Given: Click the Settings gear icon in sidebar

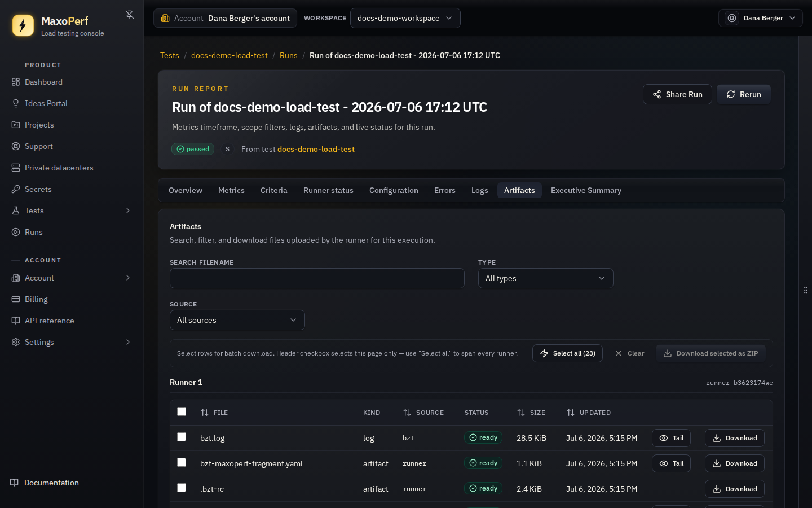Looking at the screenshot, I should (16, 342).
